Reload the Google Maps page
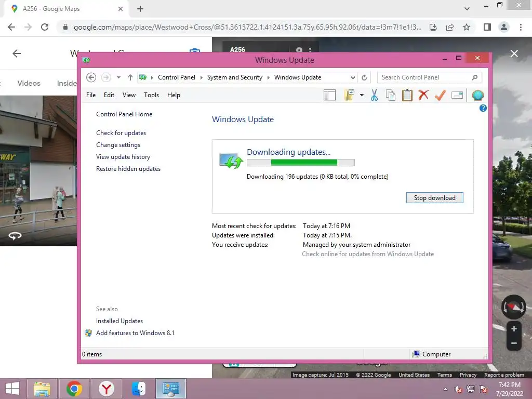Viewport: 532px width, 399px height. click(45, 27)
